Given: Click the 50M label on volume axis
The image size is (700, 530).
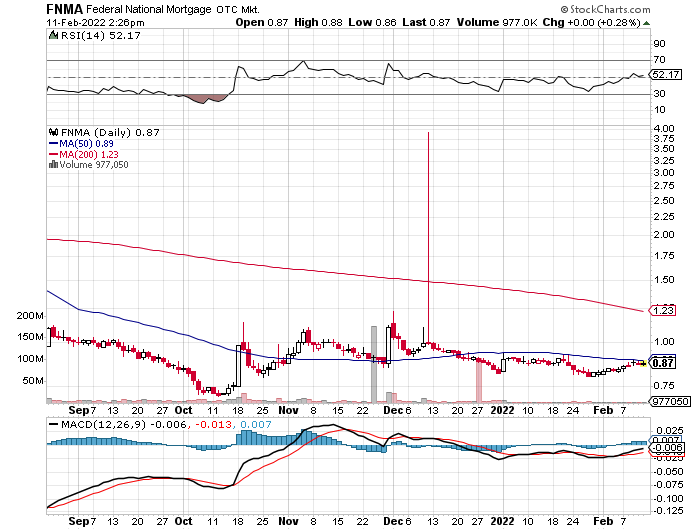Looking at the screenshot, I should [x=33, y=381].
